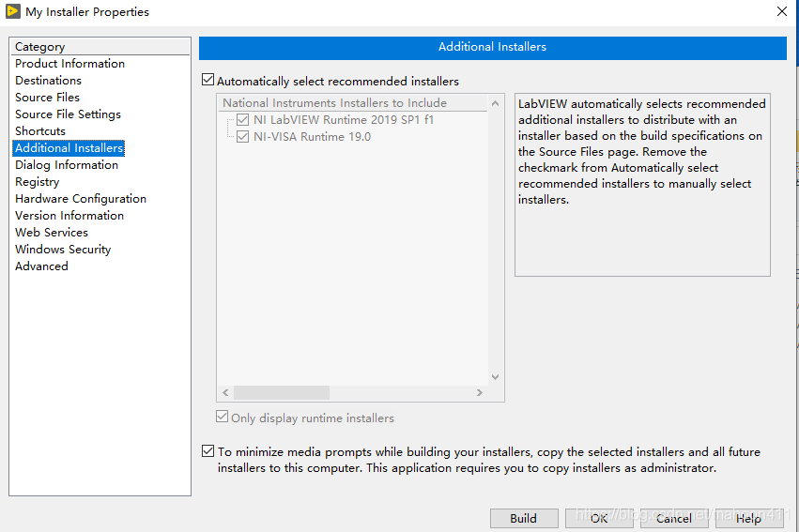This screenshot has width=799, height=532.
Task: Select the NI LabVIEW Runtime 2019 SP1 f1 row text
Action: (344, 120)
